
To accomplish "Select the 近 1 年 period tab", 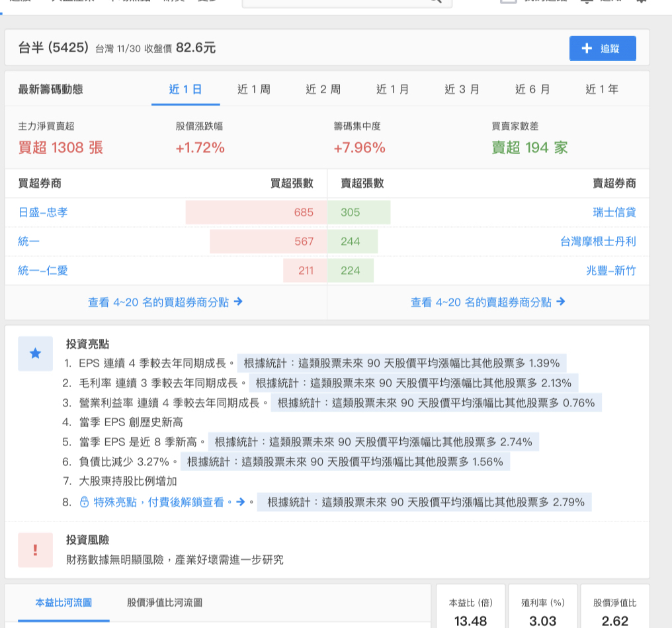I will pyautogui.click(x=602, y=89).
